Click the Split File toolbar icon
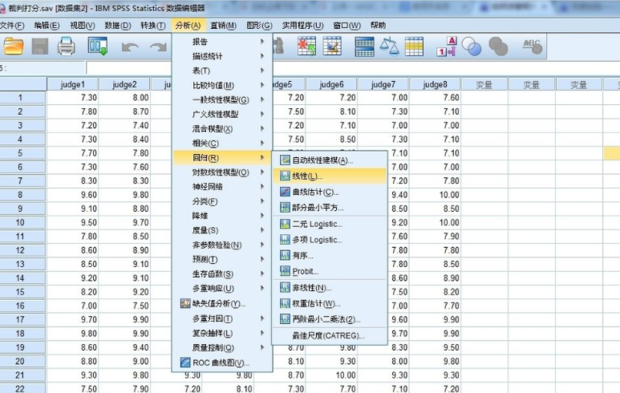 (x=364, y=47)
